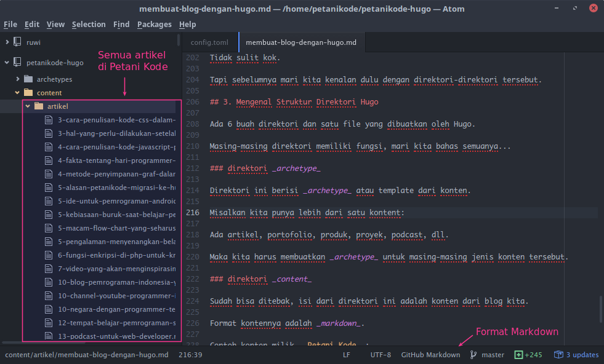Click the archetypes folder icon
Image resolution: width=604 pixels, height=364 pixels.
(x=28, y=79)
